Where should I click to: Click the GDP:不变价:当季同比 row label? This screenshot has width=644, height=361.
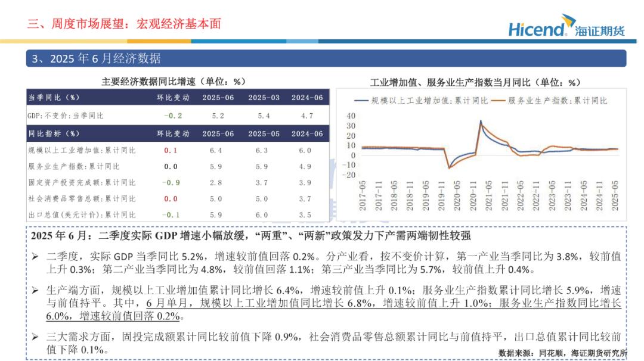click(66, 116)
